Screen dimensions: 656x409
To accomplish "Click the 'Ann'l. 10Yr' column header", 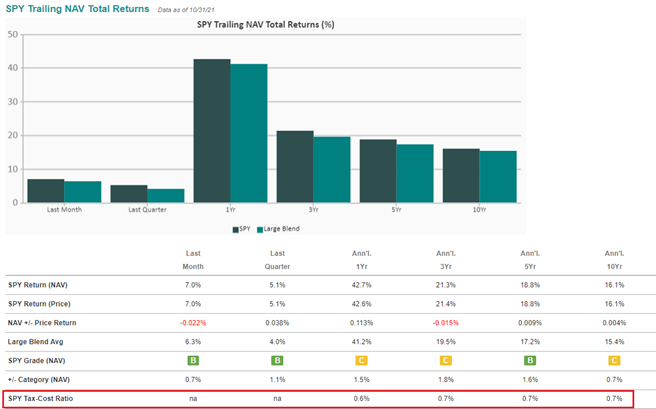I will pyautogui.click(x=614, y=260).
